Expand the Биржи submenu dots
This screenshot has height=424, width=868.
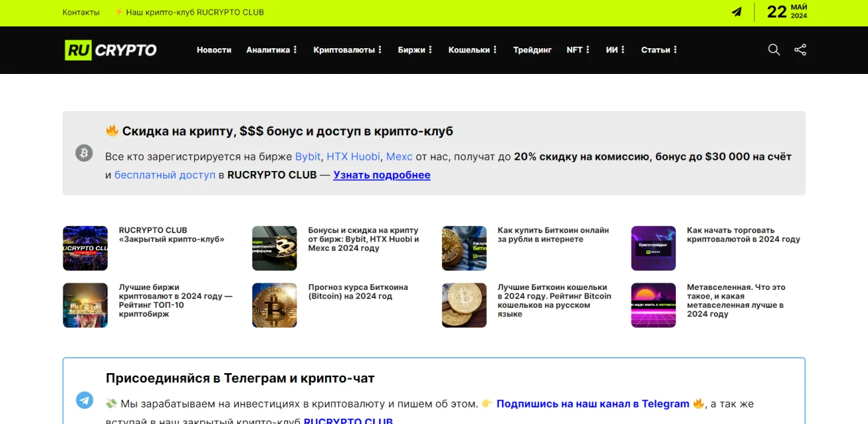[431, 50]
